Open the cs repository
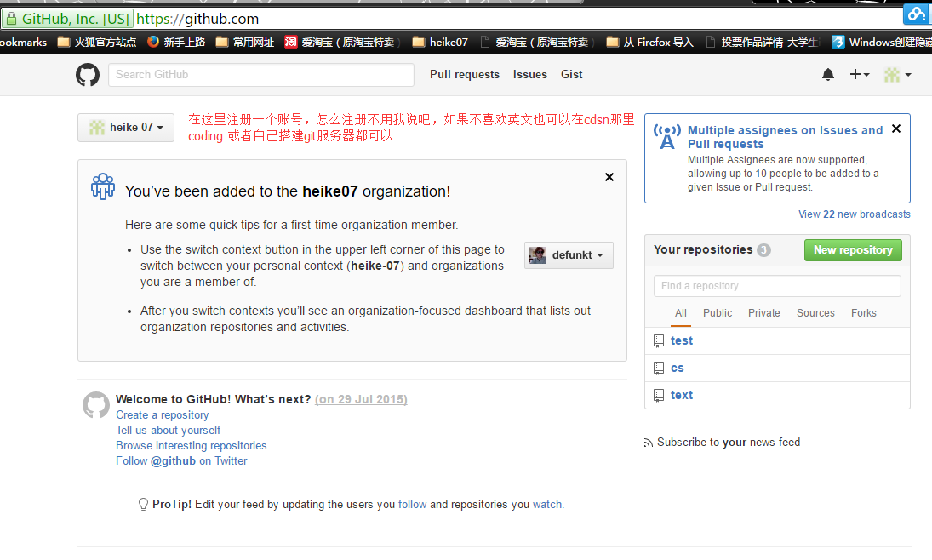Viewport: 932px width, 560px height. 677,368
